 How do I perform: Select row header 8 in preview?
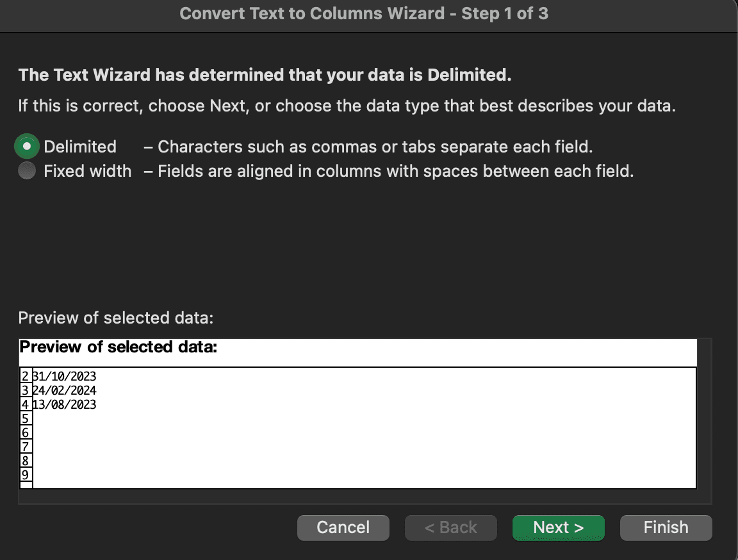[26, 461]
